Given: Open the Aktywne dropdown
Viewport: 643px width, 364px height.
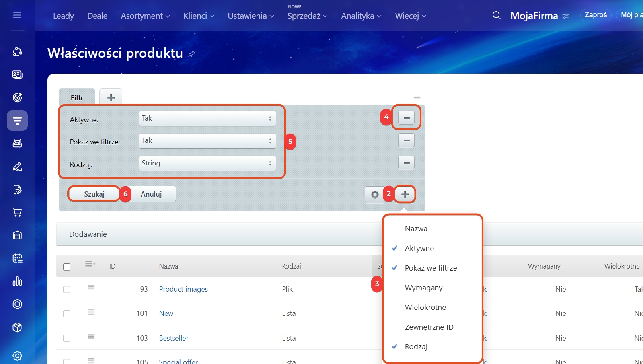Looking at the screenshot, I should coord(207,119).
